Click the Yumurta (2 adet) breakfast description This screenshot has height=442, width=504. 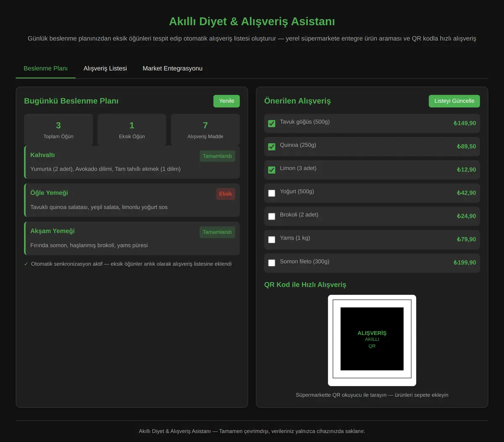pos(105,169)
